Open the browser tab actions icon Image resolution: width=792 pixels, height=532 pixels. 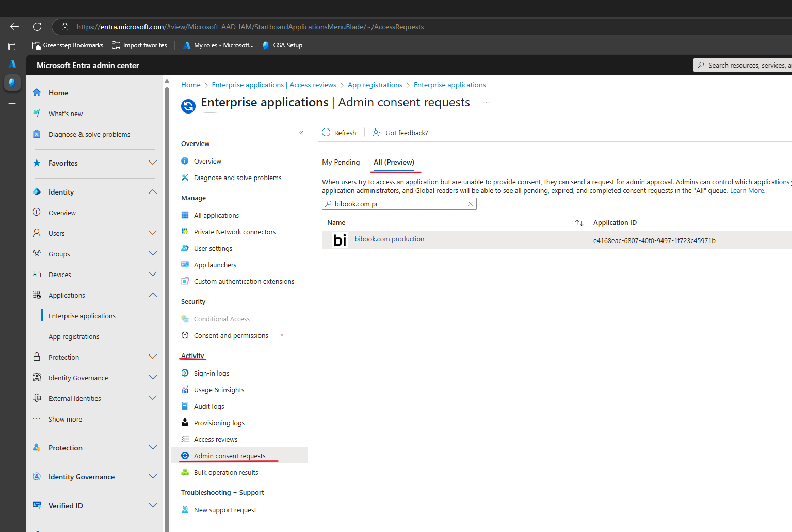click(x=12, y=46)
